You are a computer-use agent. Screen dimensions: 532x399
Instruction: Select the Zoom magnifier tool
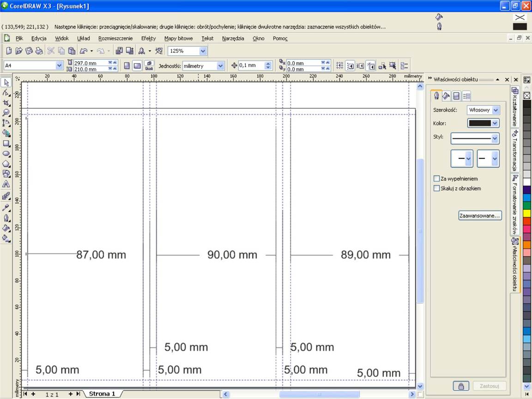click(x=6, y=113)
